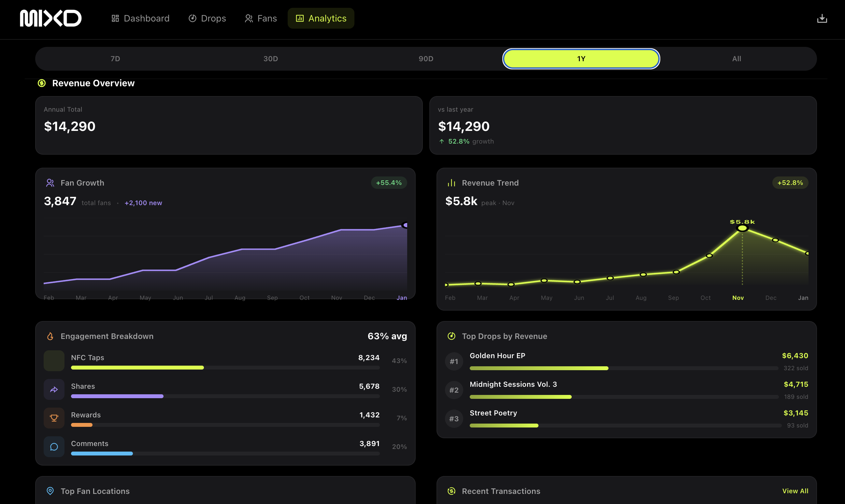Switch range to 30D
This screenshot has height=504, width=845.
(x=271, y=59)
